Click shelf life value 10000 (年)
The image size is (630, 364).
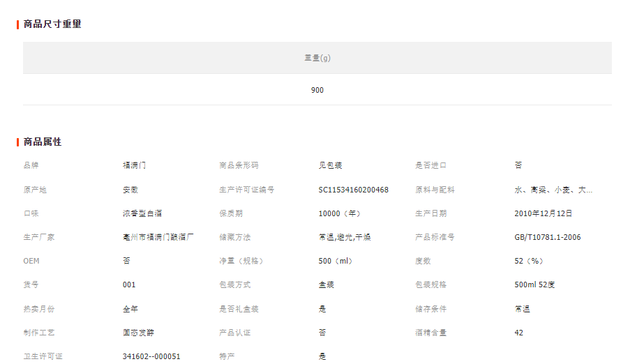pyautogui.click(x=340, y=213)
